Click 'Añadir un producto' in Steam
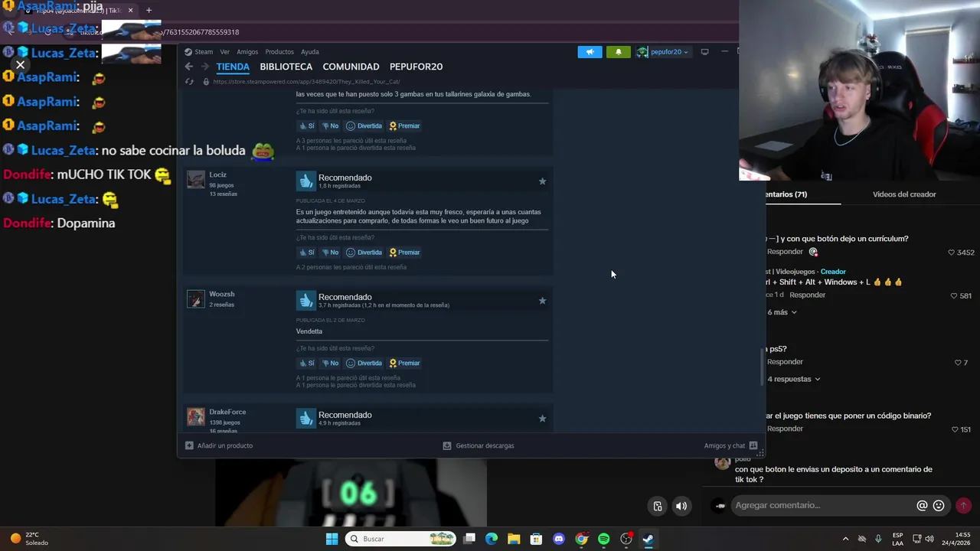This screenshot has height=551, width=980. pyautogui.click(x=219, y=445)
